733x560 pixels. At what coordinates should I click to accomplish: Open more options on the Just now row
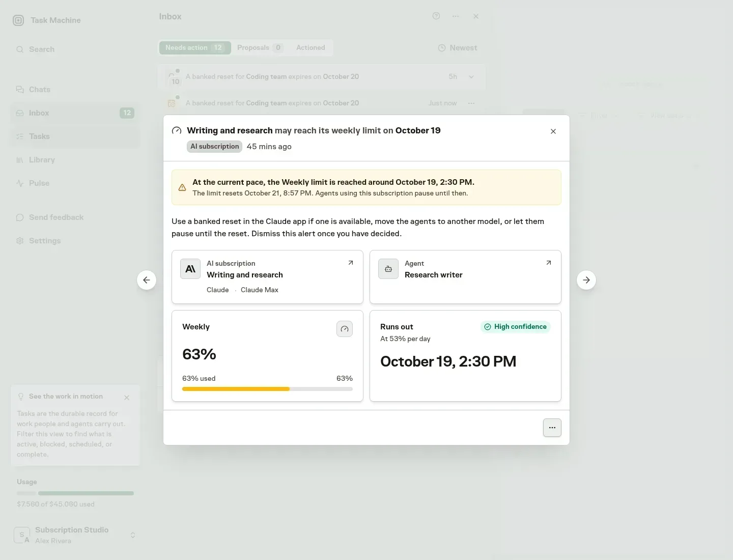471,103
